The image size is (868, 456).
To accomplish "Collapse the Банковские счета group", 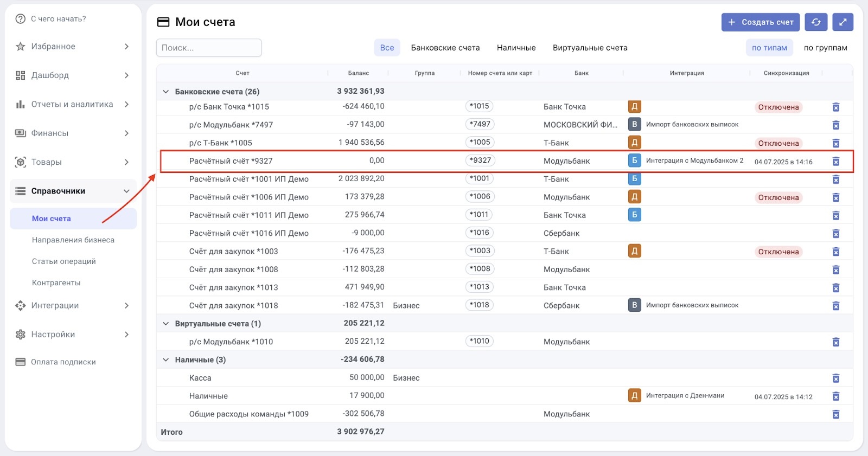I will tap(166, 92).
